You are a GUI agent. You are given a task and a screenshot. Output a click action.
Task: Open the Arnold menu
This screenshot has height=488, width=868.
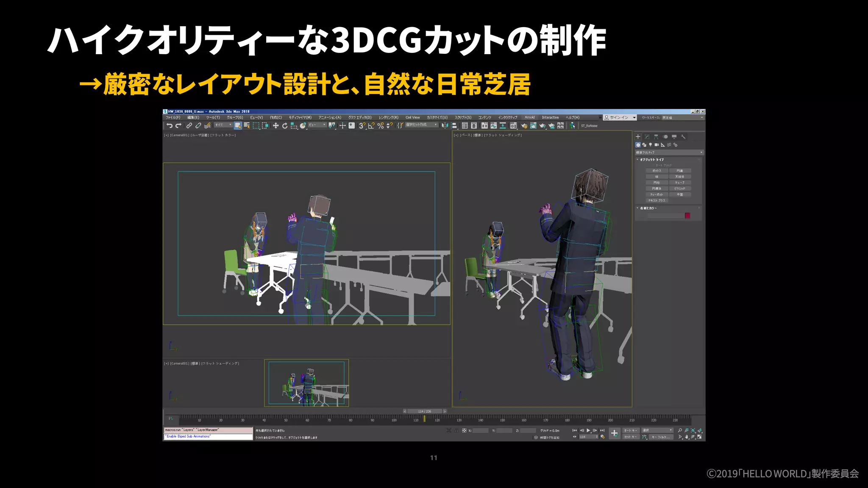[529, 117]
